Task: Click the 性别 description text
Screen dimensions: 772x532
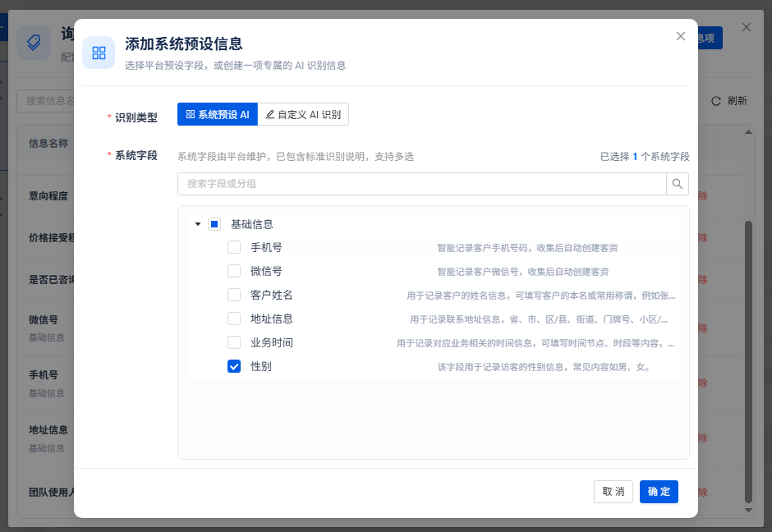Action: point(544,367)
